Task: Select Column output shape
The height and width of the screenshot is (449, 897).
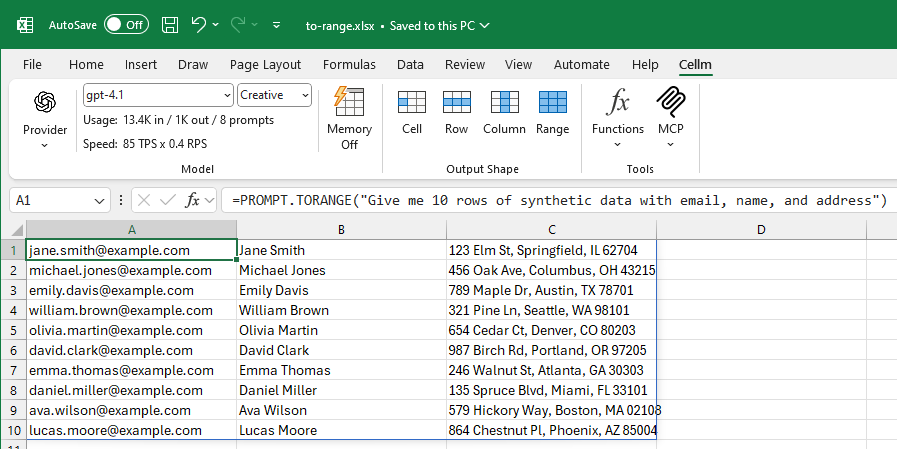Action: [504, 111]
